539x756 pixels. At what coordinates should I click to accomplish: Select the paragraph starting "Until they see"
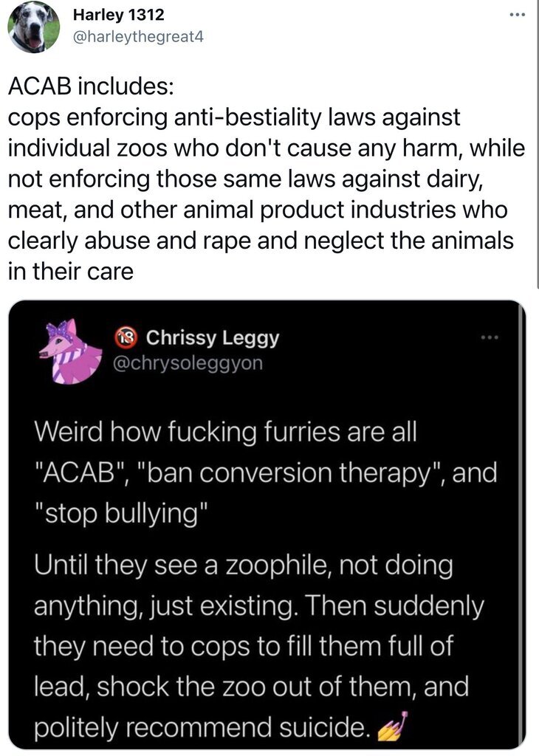coord(251,646)
